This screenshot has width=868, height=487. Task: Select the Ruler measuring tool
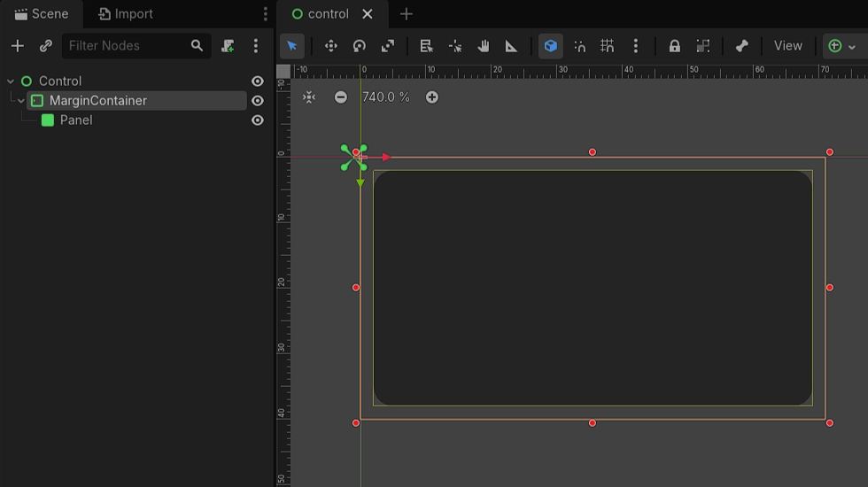point(511,46)
